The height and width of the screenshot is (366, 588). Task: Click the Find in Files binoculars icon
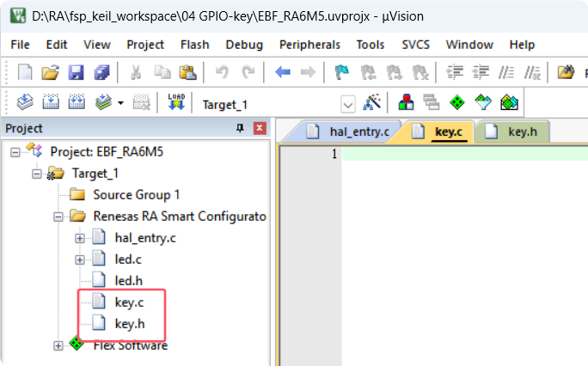pos(566,71)
